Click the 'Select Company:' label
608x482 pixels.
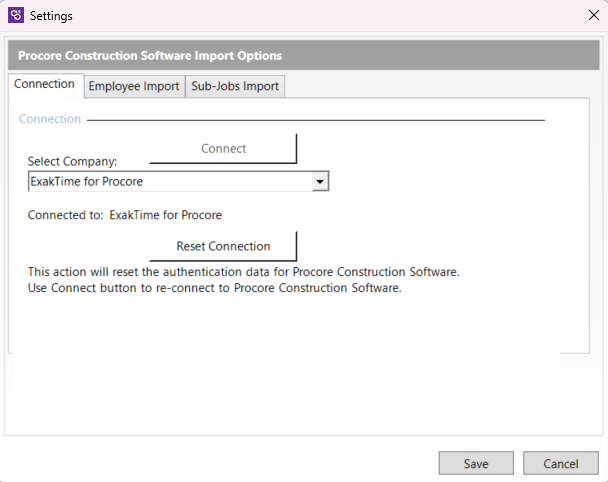[x=72, y=161]
